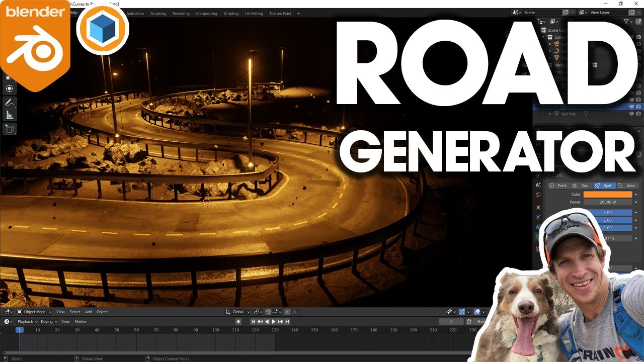
Task: Jump to previous keyframe in timeline
Action: pos(260,321)
